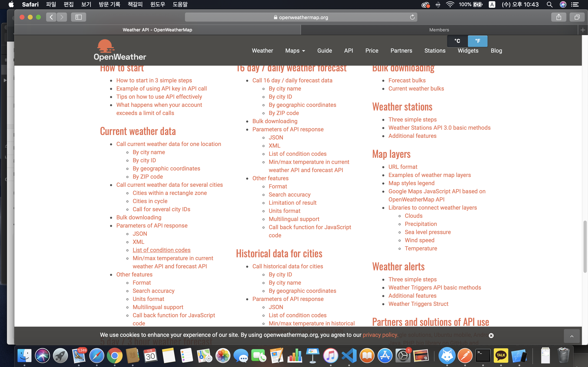Click the scroll-to-top arrow button

(x=571, y=336)
